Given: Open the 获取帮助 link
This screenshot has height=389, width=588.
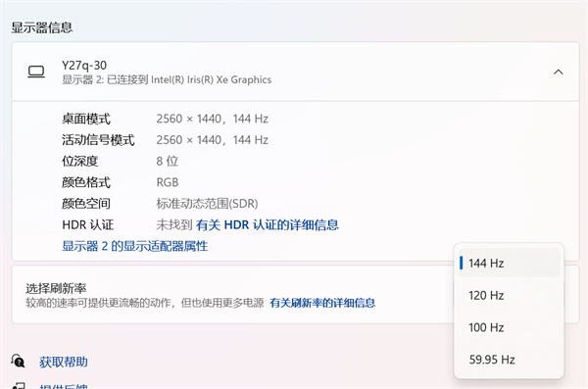Looking at the screenshot, I should [64, 362].
